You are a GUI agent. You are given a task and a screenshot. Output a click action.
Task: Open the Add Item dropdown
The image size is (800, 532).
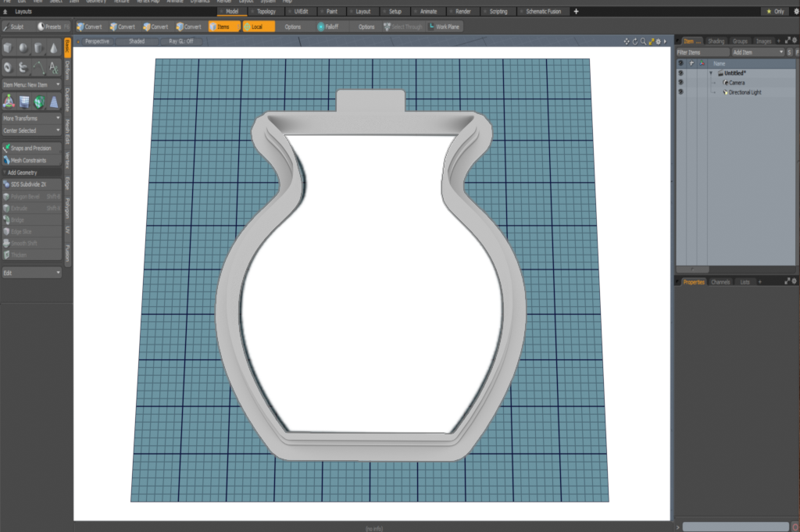[757, 52]
